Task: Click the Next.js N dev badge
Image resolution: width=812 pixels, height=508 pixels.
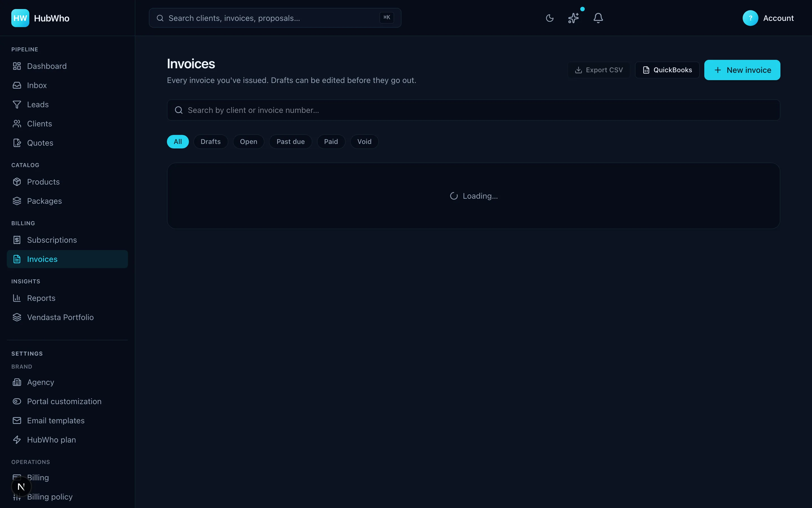Action: click(x=21, y=487)
